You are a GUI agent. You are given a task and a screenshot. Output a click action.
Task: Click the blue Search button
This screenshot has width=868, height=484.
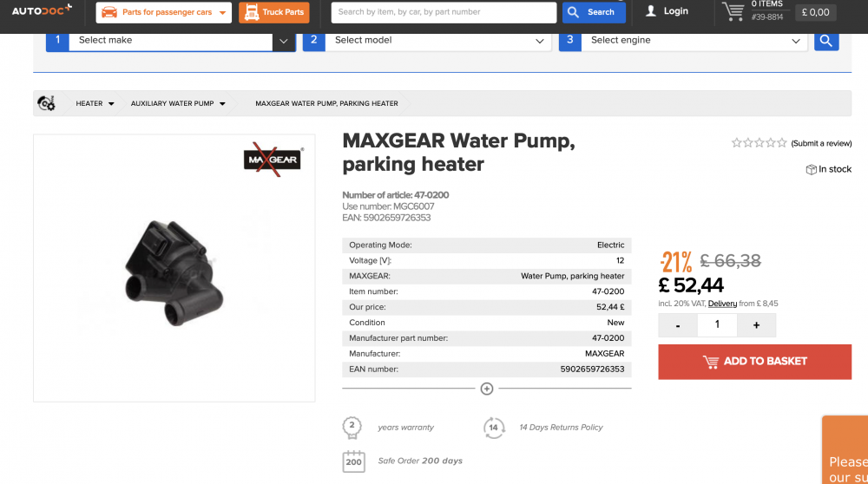[594, 12]
